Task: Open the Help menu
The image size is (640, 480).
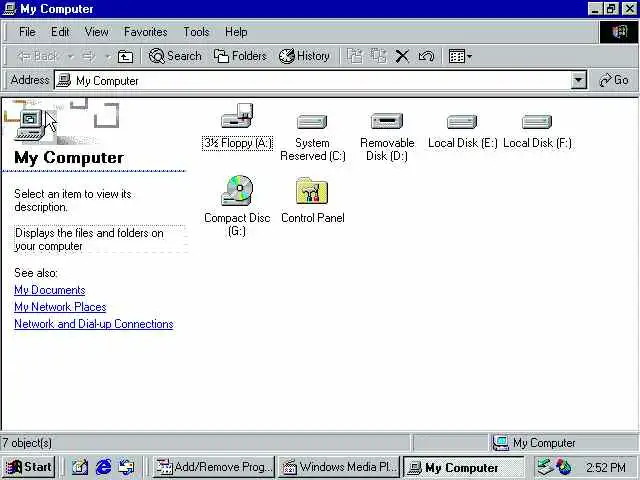Action: [236, 32]
